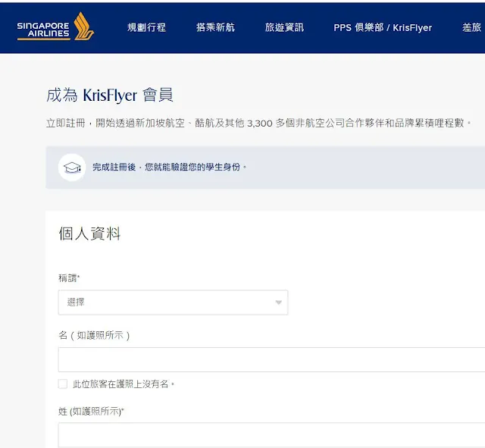Click the student verification notice text
The height and width of the screenshot is (448, 485).
point(170,168)
